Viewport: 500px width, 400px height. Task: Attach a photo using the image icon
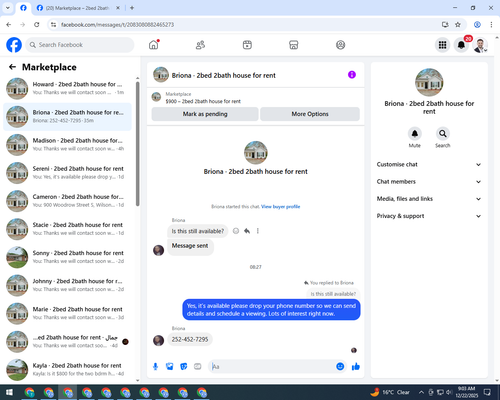click(x=170, y=367)
